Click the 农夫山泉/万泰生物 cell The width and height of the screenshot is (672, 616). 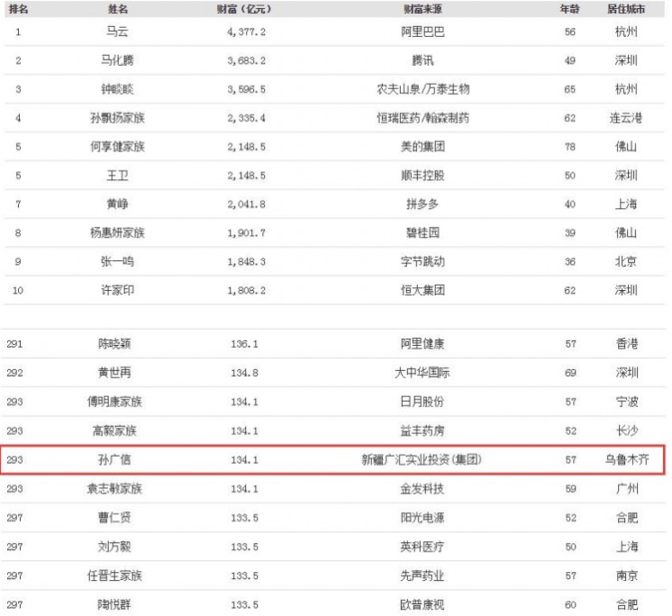tap(422, 89)
